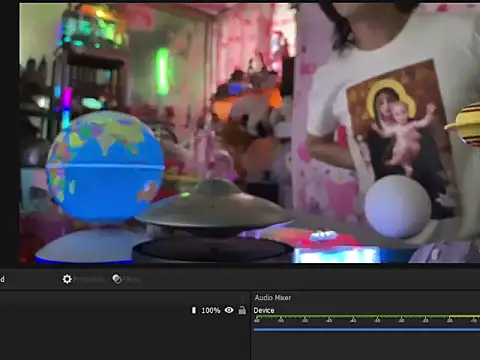Click the battery icon next to 100%

coord(194,310)
